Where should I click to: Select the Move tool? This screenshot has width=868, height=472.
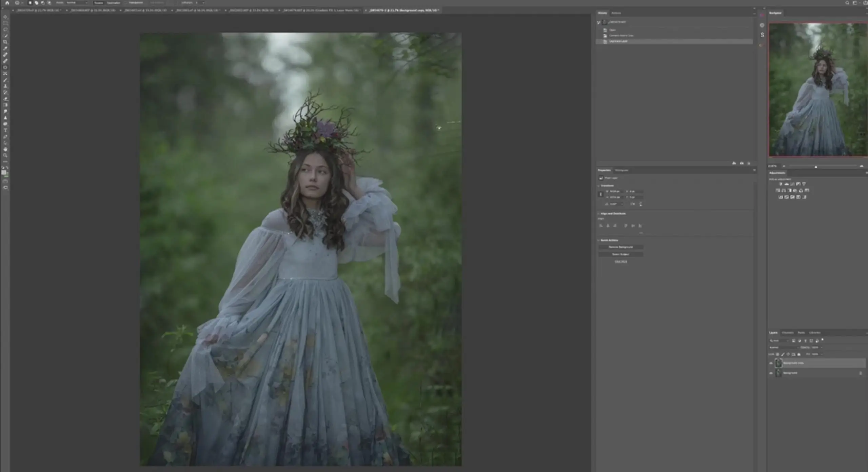5,17
